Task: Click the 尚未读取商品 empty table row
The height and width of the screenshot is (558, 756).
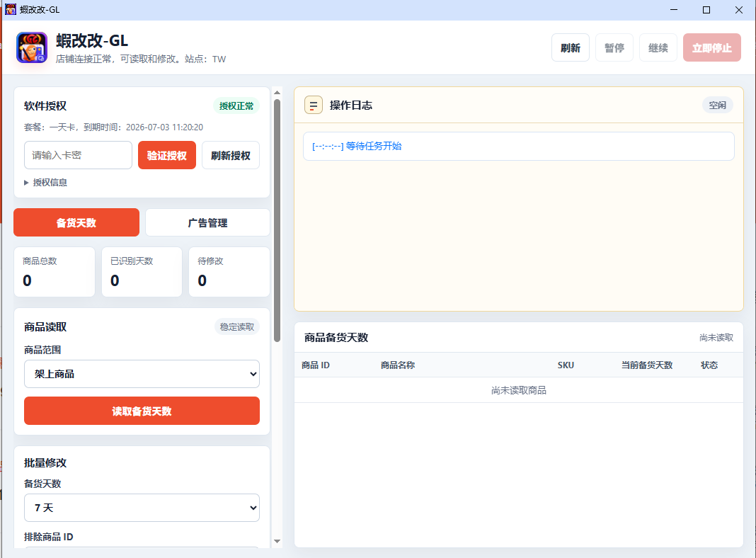Action: [x=519, y=390]
